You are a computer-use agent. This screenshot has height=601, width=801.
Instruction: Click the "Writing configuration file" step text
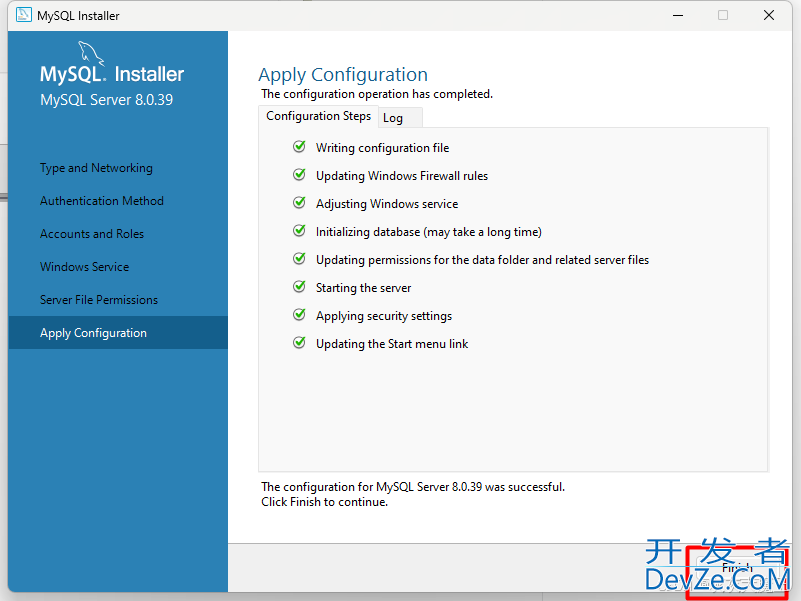click(383, 148)
